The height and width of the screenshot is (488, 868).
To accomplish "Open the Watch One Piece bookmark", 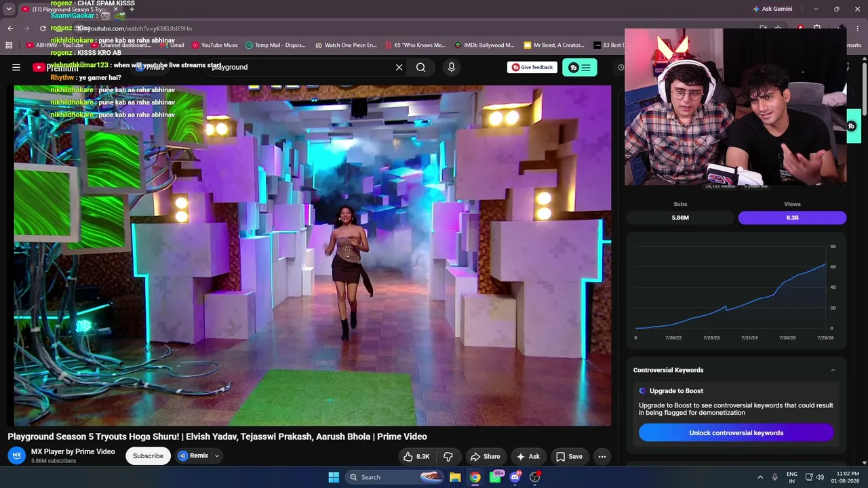I will 346,45.
